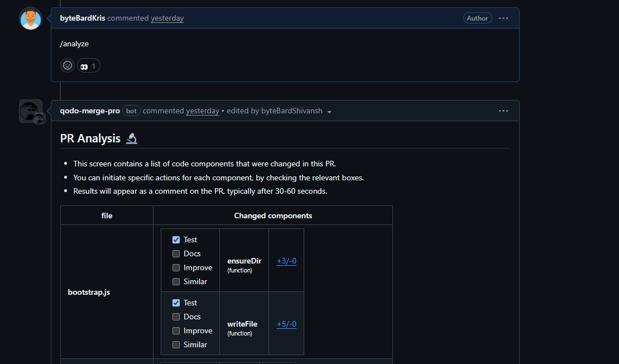Uncheck the Test box for writeFile
This screenshot has width=619, height=364.
pyautogui.click(x=176, y=303)
